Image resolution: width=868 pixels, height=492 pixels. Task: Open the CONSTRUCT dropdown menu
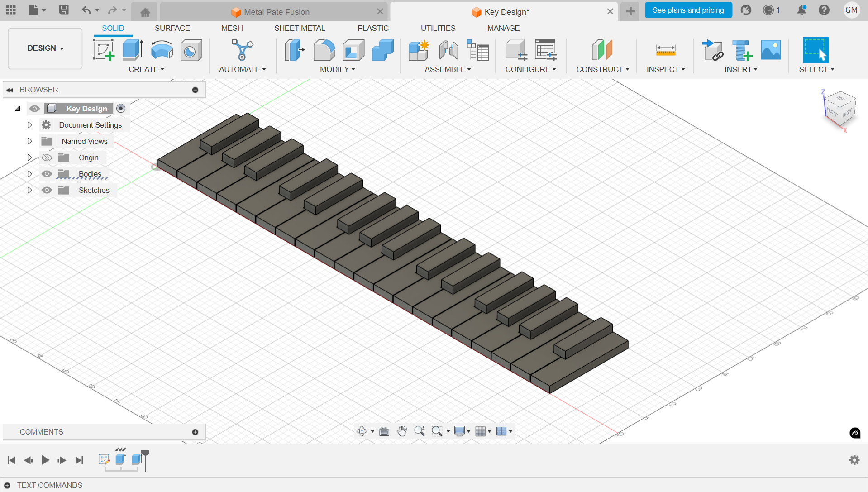602,69
